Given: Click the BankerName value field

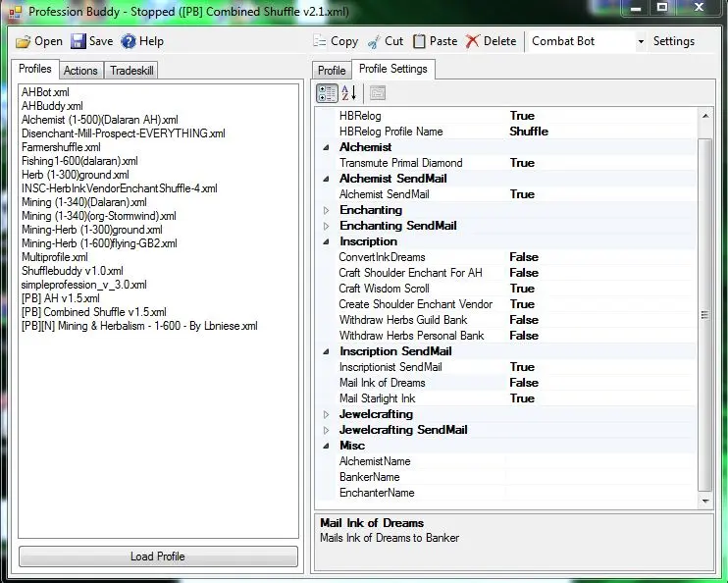Looking at the screenshot, I should [600, 477].
